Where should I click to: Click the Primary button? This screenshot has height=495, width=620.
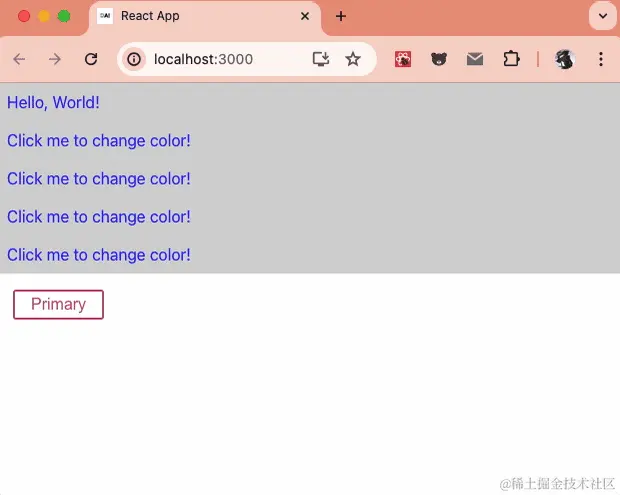[x=59, y=304]
